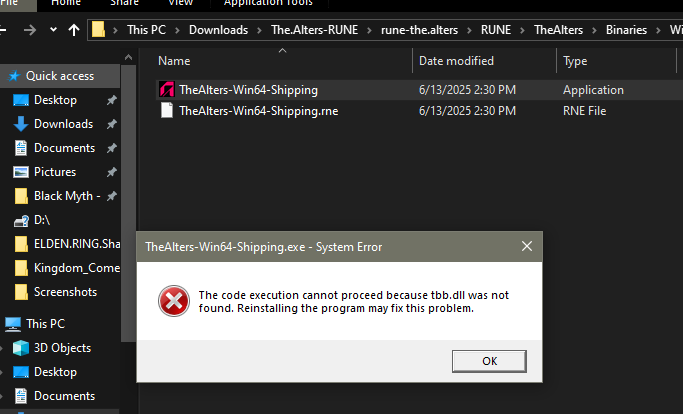Open the Share ribbon tab

[x=124, y=3]
